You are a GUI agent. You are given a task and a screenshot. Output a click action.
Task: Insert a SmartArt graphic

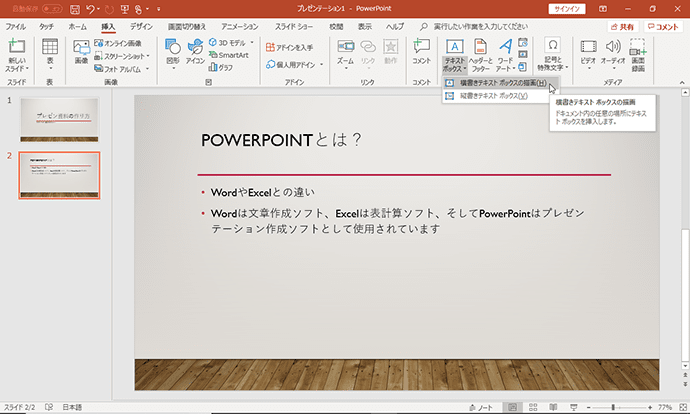click(x=229, y=55)
